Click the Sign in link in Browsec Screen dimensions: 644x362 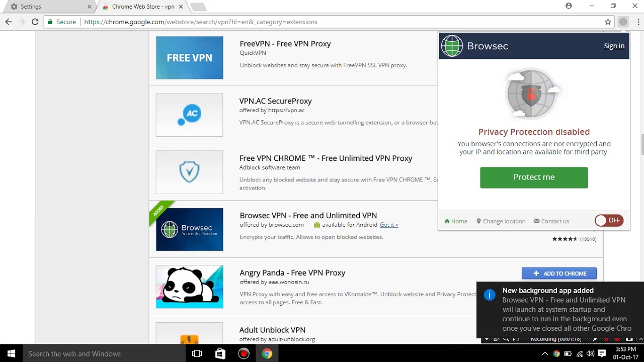click(614, 46)
